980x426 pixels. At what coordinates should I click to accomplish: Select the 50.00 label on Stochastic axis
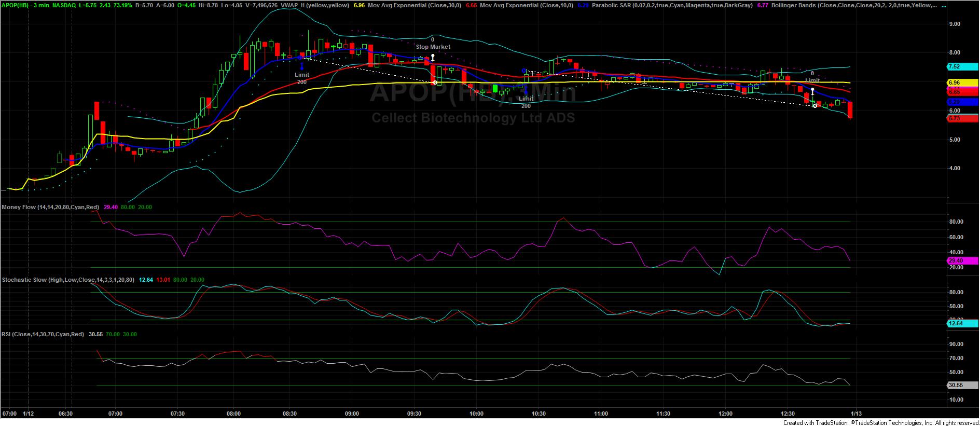click(956, 306)
